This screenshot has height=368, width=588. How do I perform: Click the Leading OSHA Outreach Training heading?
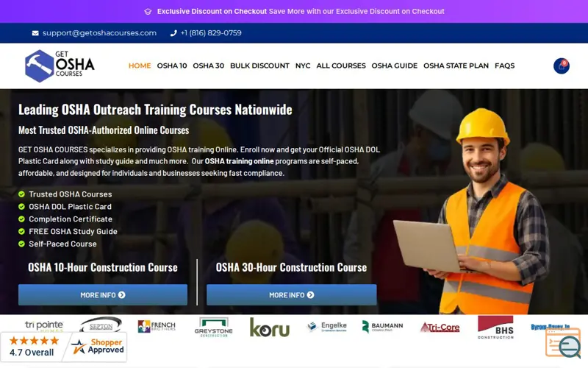click(x=155, y=110)
